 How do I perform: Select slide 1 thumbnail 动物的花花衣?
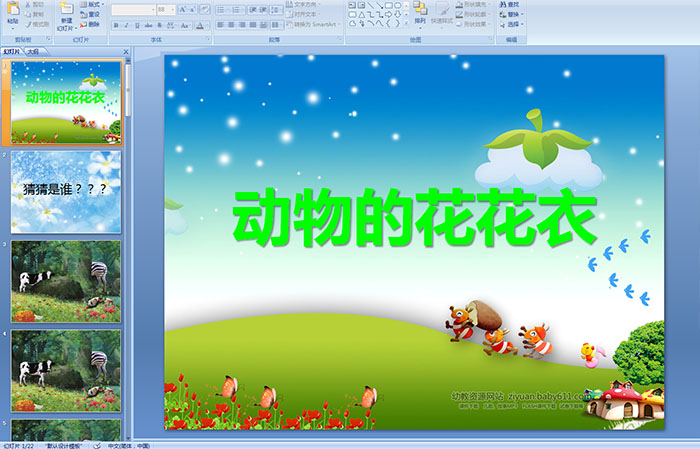(x=66, y=102)
